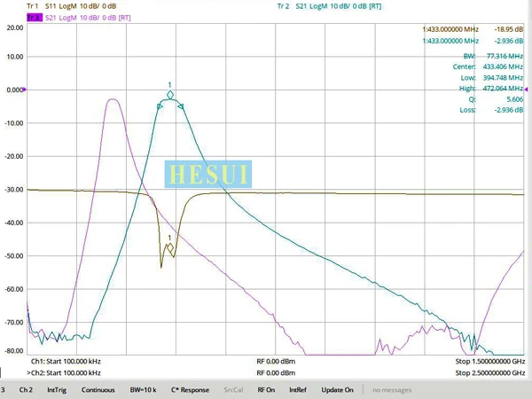Click the High 472.064 MHz readout
Viewport: 532px width, 399px height.
coord(491,89)
